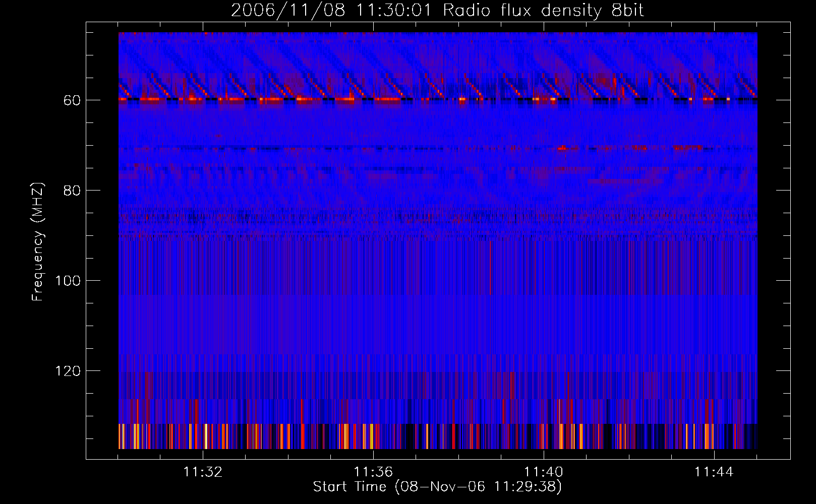Click the 11:40 time tick label
The image size is (816, 504).
[x=544, y=472]
